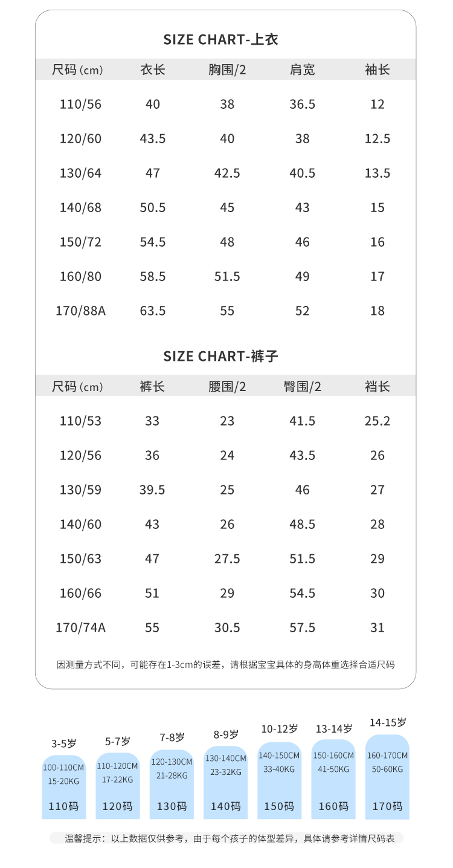Screen dimensions: 453x868
Task: Click the 裆长 column header
Action: pyautogui.click(x=377, y=386)
